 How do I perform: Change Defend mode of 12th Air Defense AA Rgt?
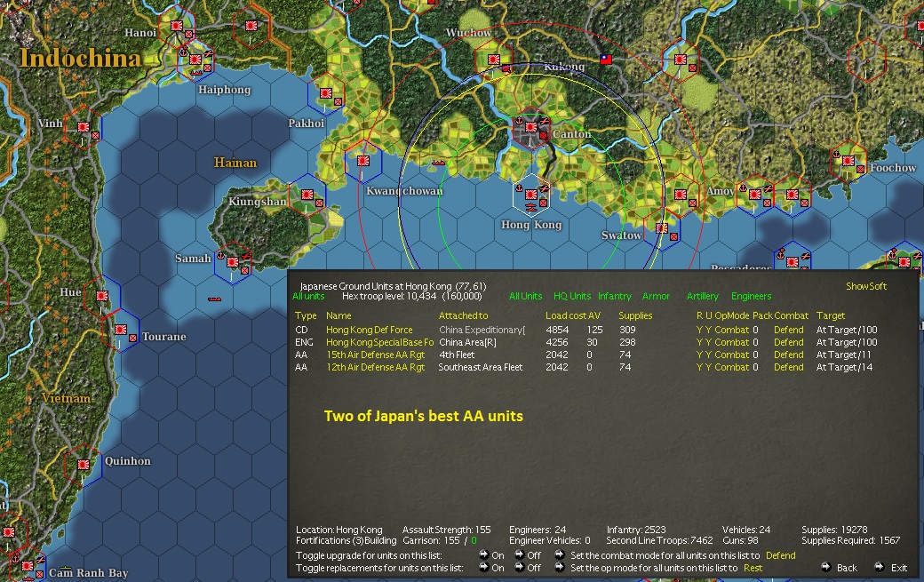coord(788,367)
